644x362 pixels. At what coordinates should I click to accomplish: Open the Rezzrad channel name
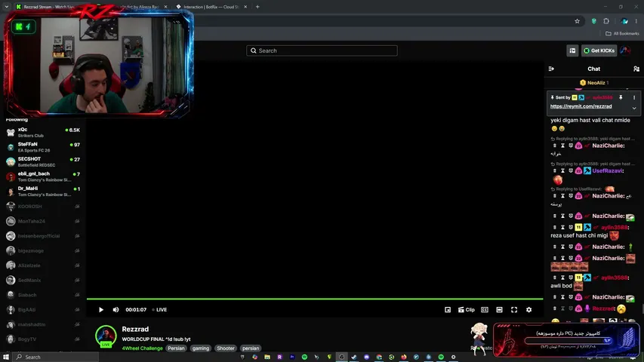[x=135, y=329]
